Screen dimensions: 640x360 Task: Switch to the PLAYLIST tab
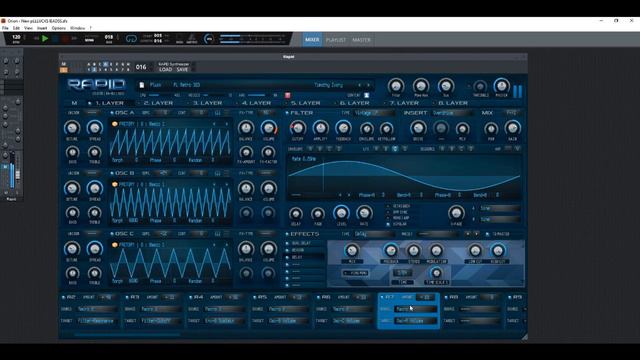pyautogui.click(x=336, y=40)
